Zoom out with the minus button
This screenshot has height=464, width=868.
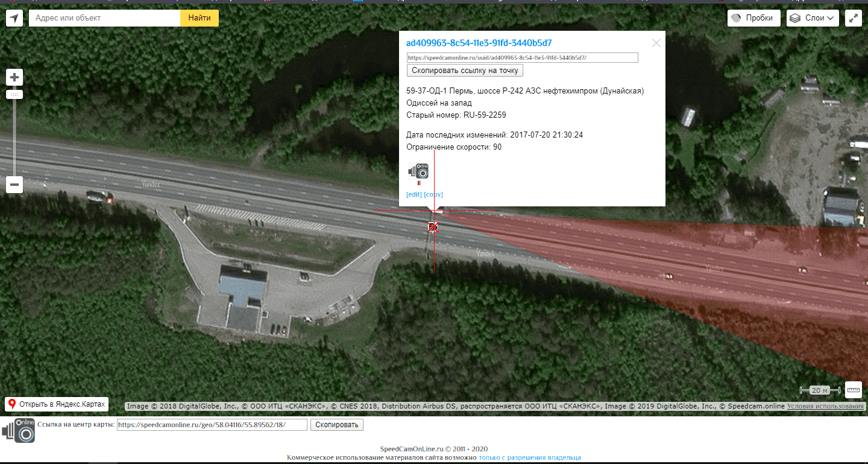pyautogui.click(x=14, y=185)
